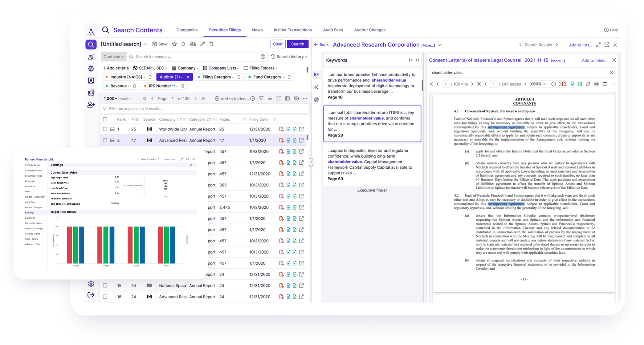
Task: Click Add to folder... link
Action: 595,60
